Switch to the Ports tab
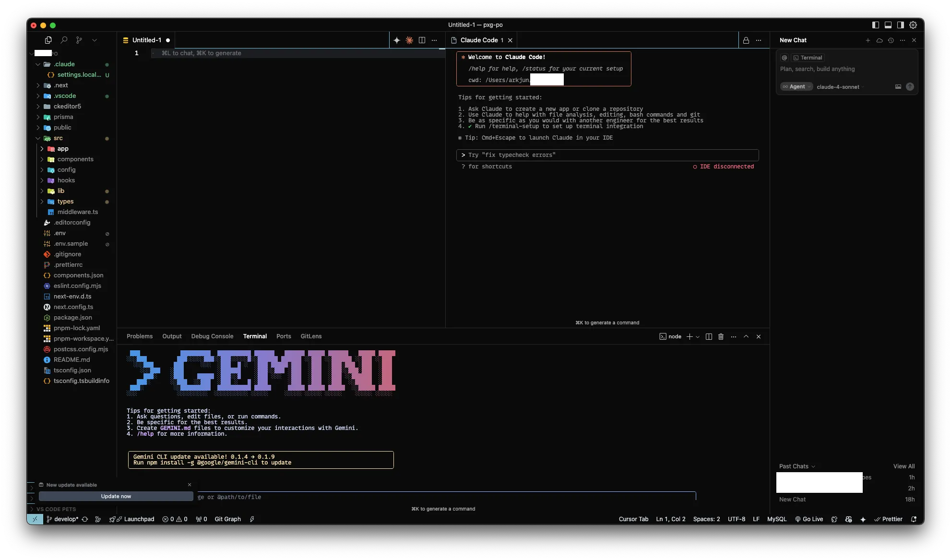 point(284,336)
